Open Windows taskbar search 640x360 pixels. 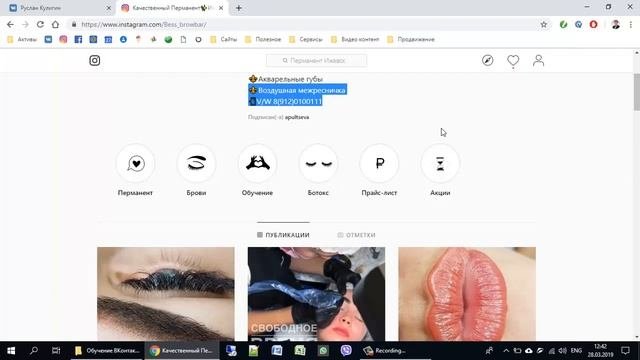[34, 351]
